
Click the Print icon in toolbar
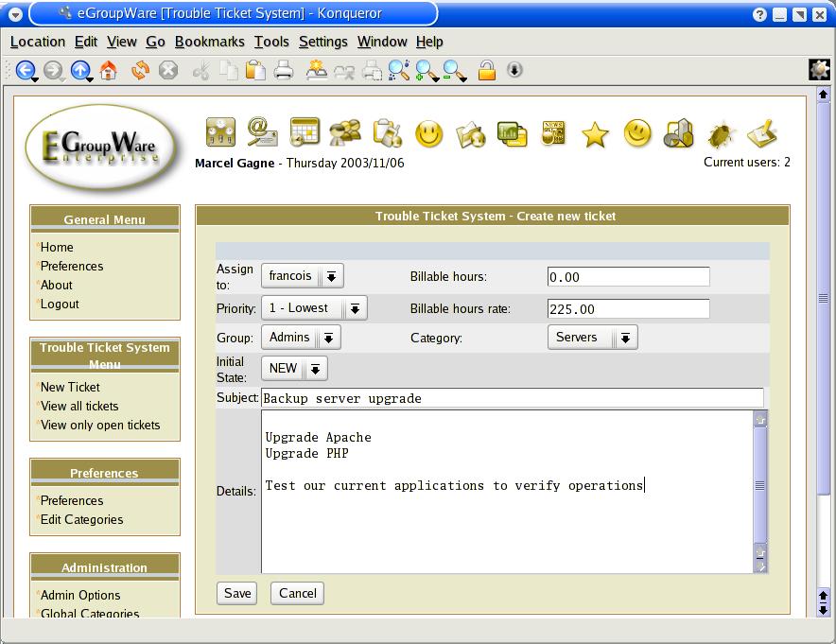284,70
